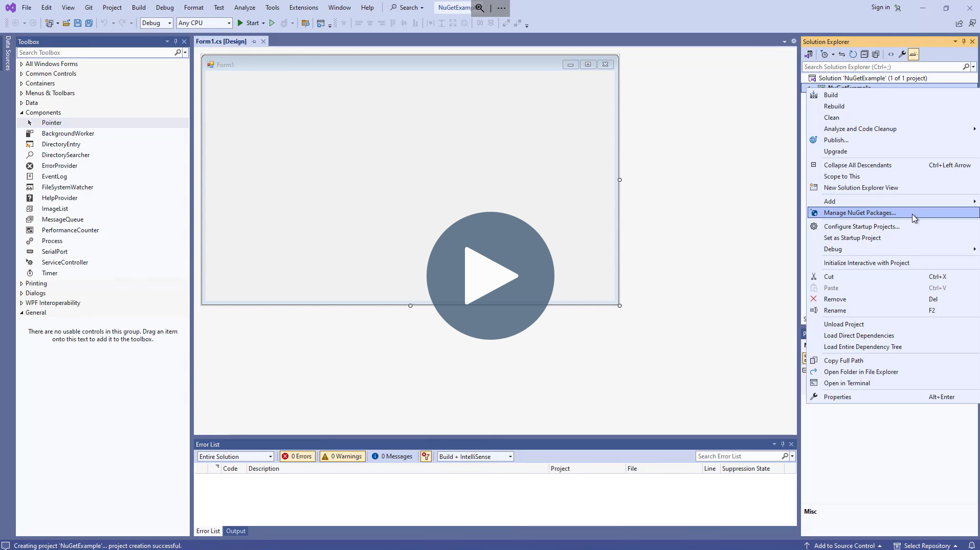
Task: Select the Pointer tool in Toolbox
Action: (51, 122)
